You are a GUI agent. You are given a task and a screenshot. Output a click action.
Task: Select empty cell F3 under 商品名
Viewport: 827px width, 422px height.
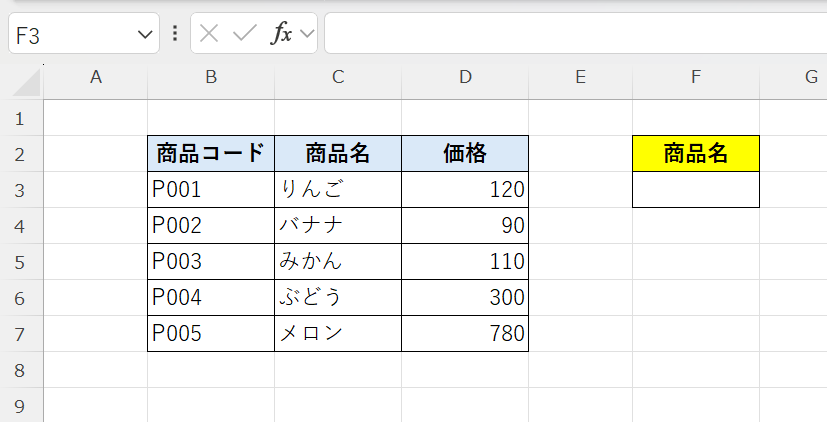pos(696,189)
